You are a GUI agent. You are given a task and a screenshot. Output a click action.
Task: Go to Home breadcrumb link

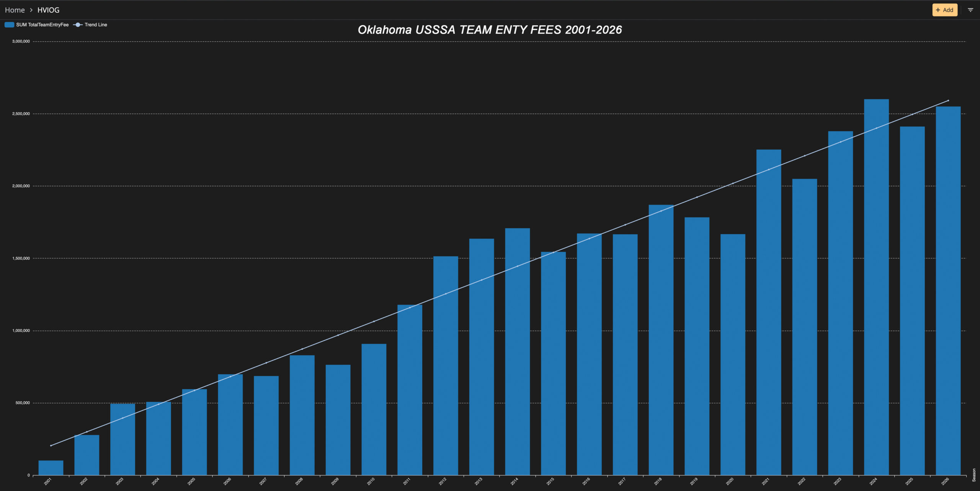tap(15, 10)
